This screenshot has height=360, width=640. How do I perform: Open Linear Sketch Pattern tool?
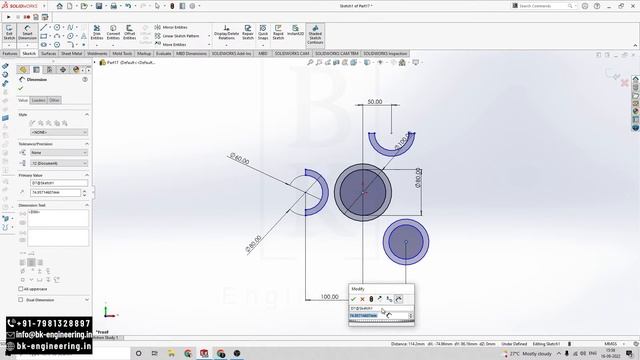click(176, 36)
